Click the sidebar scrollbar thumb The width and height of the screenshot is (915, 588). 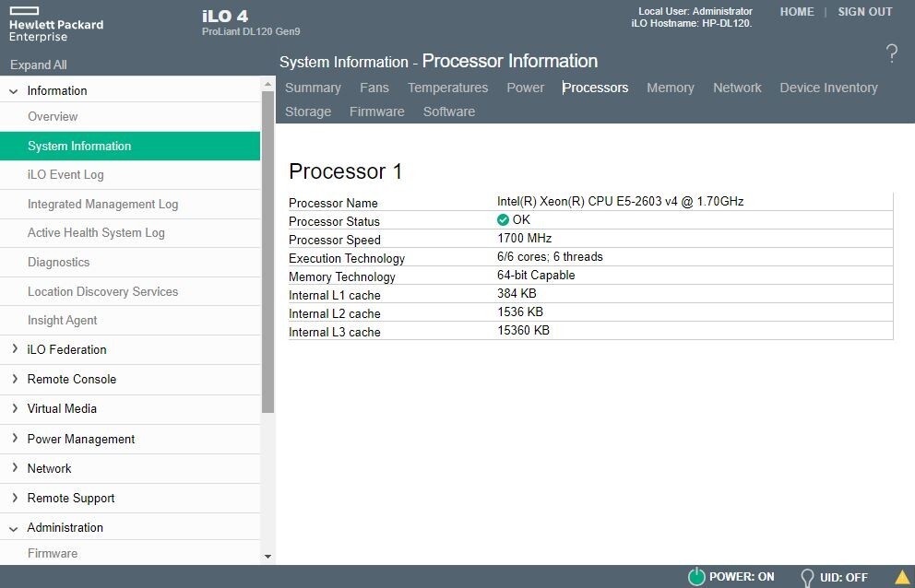267,252
